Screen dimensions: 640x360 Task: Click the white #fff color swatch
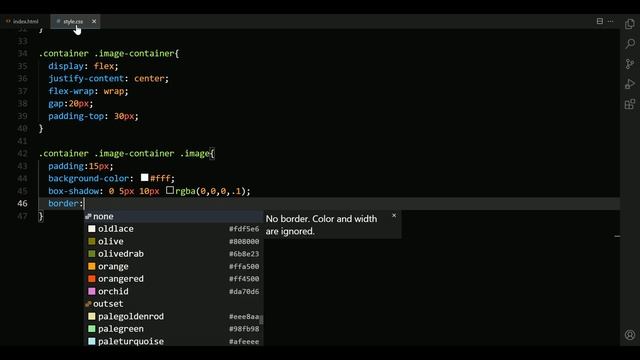point(144,178)
